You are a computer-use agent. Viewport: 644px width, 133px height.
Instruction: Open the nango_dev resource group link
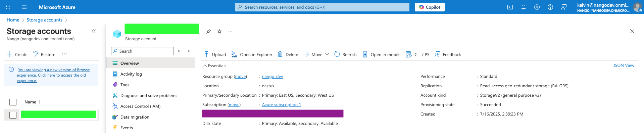coord(273,77)
